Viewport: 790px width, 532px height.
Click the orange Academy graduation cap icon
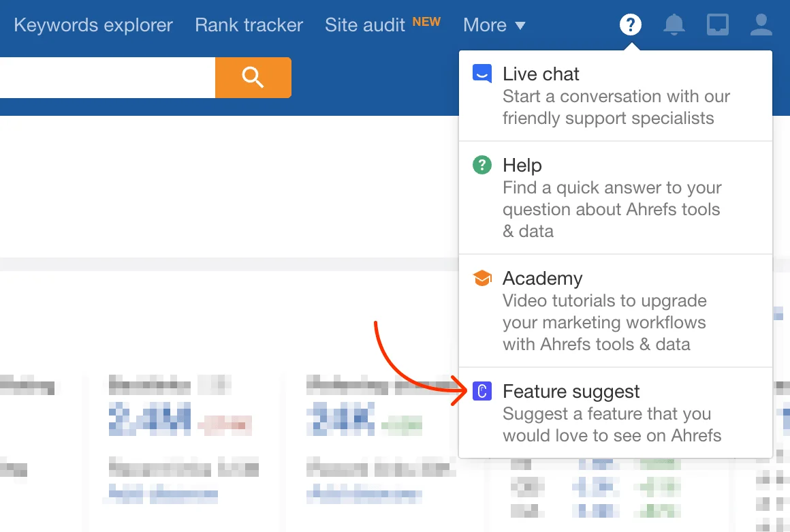click(482, 278)
